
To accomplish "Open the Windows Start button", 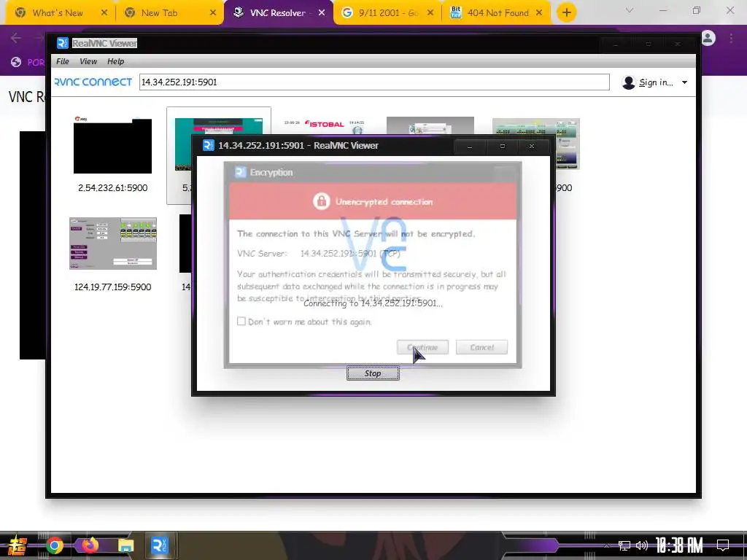I will point(17,545).
